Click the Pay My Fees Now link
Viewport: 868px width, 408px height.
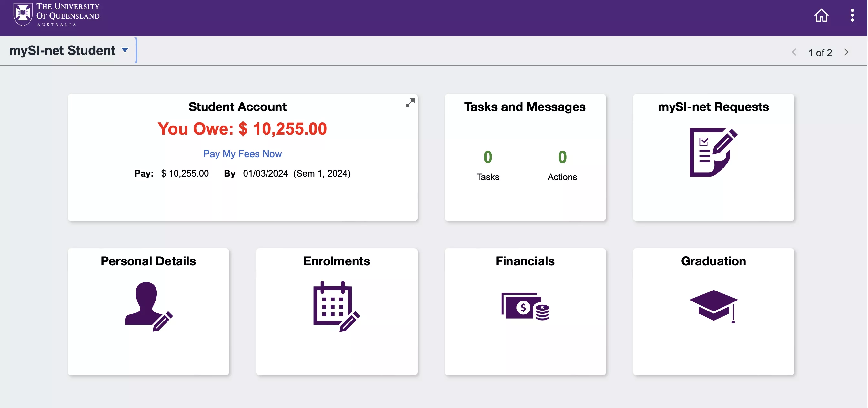pos(242,154)
